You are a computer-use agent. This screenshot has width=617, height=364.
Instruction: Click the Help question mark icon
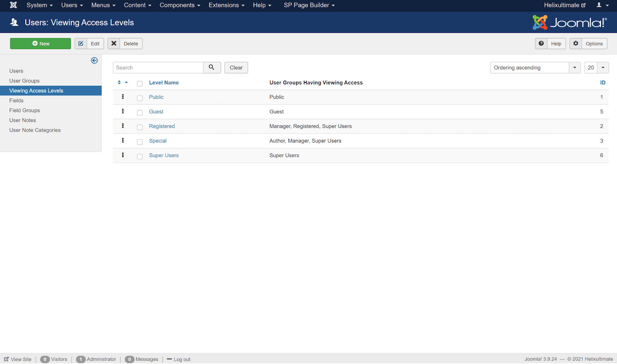pos(541,44)
